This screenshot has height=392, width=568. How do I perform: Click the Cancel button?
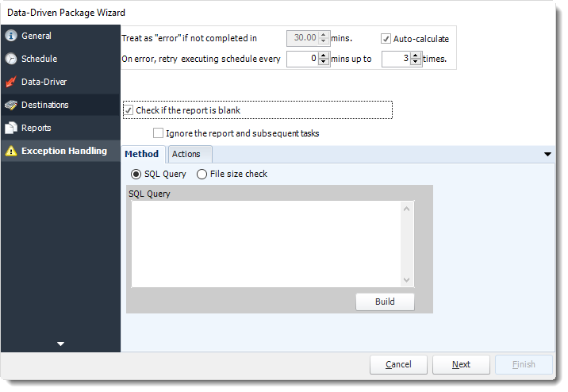click(398, 364)
